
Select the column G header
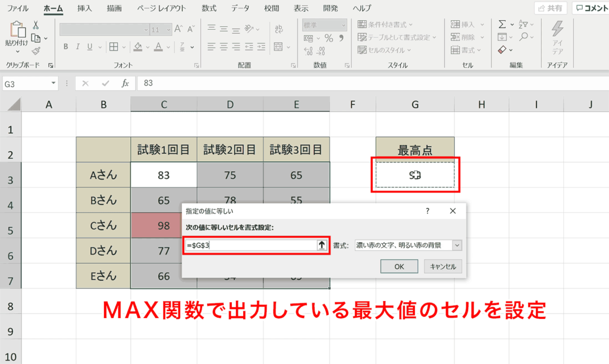[x=415, y=104]
